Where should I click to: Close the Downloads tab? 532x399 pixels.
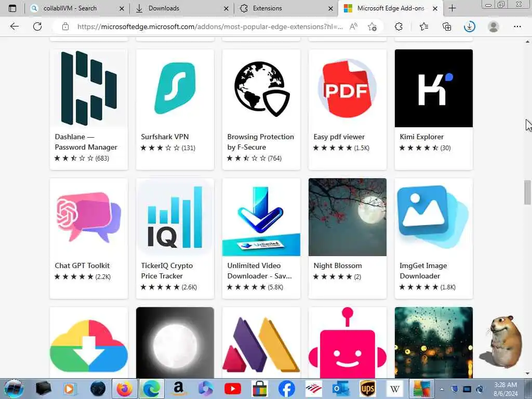227,8
